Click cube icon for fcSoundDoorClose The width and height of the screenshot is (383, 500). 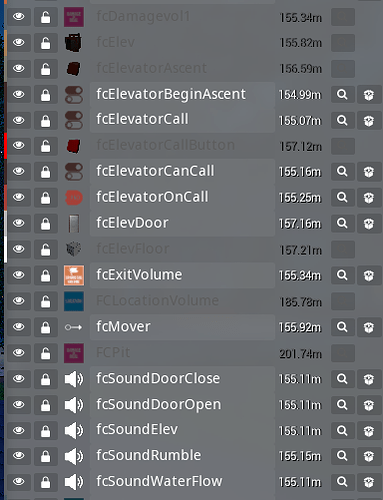pyautogui.click(x=369, y=379)
